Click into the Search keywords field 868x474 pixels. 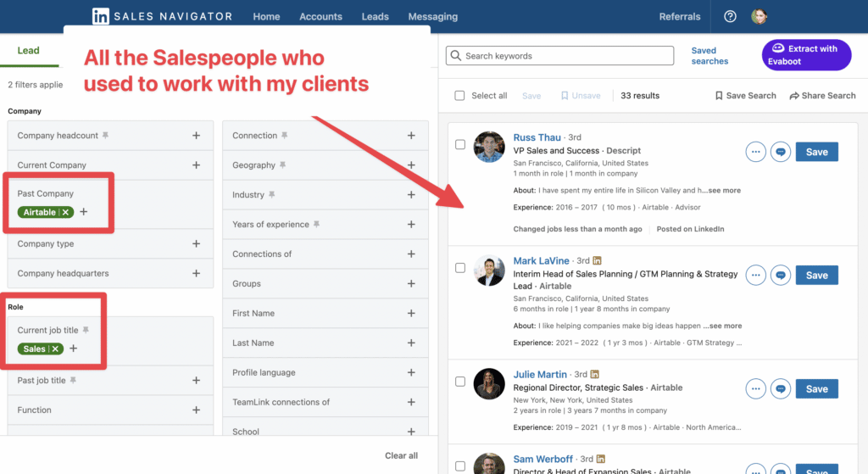559,56
